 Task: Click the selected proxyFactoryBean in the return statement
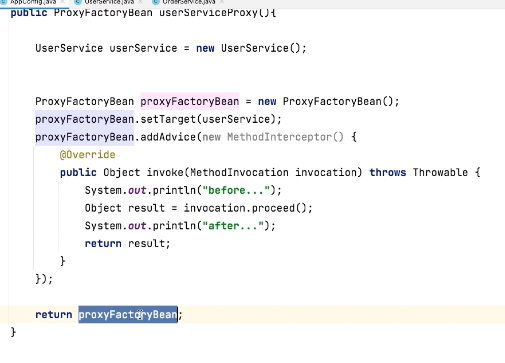click(128, 315)
